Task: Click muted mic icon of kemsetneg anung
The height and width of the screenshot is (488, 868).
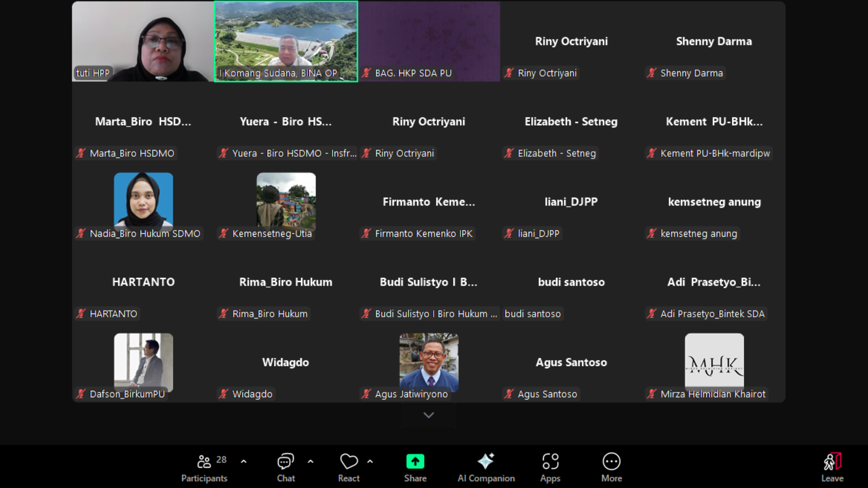Action: [x=651, y=233]
